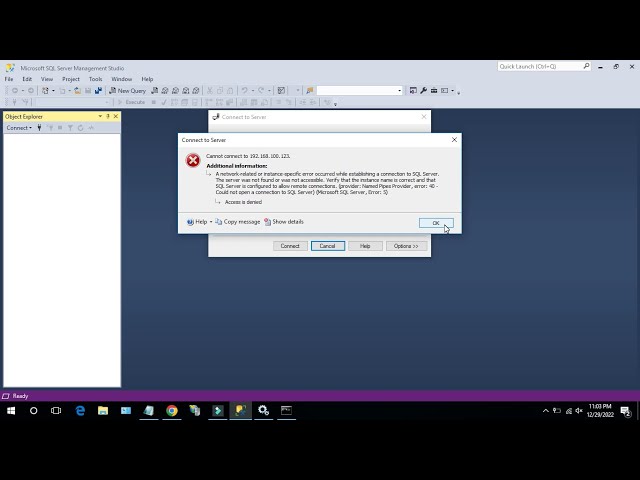Click the Execute button in SQL toolbar

(x=132, y=102)
